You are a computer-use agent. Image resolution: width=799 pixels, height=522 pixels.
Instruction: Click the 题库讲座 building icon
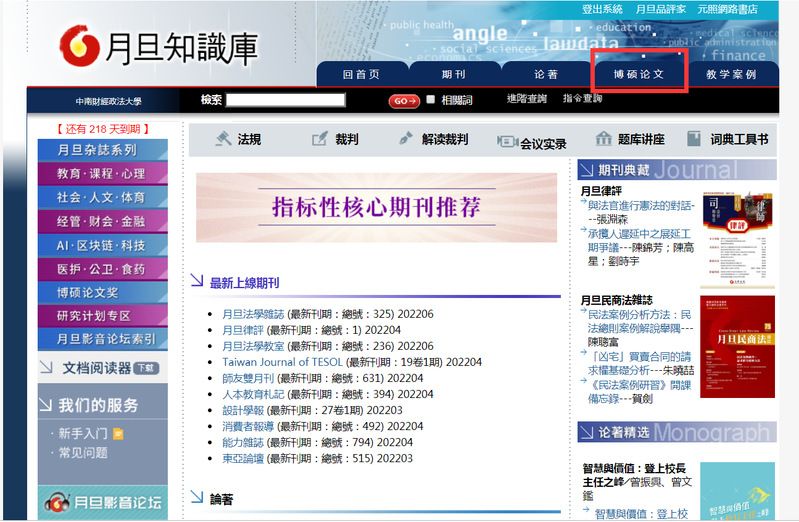coord(603,140)
